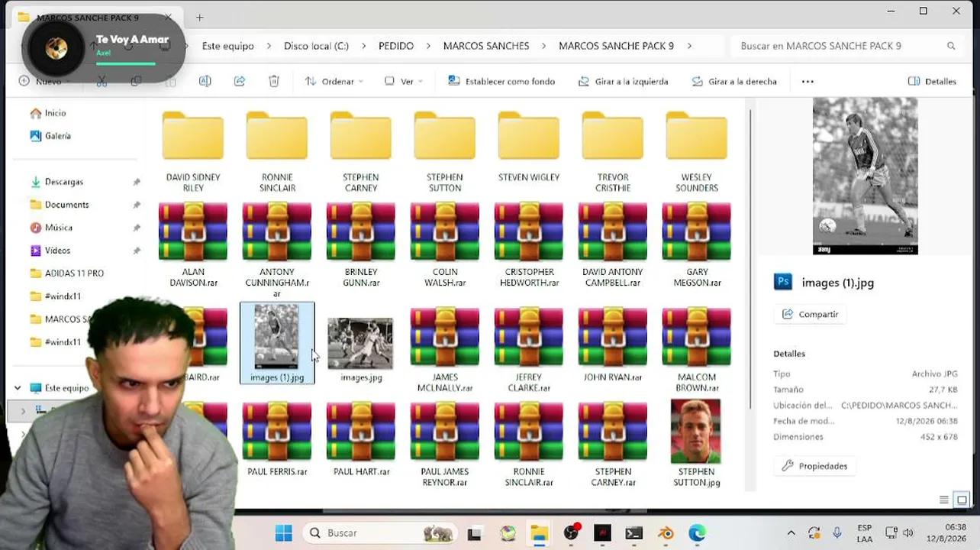Select the PAUL JAMES REYNOR.rar archive
Image resolution: width=980 pixels, height=550 pixels.
(445, 445)
